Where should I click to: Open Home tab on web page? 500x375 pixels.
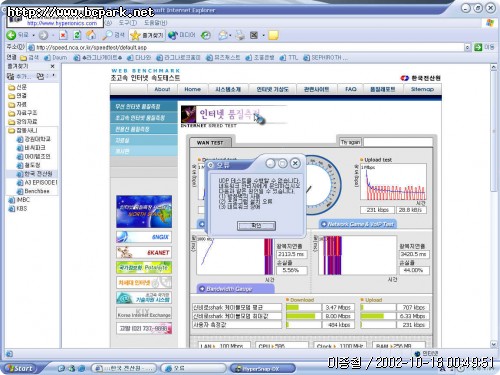click(192, 89)
